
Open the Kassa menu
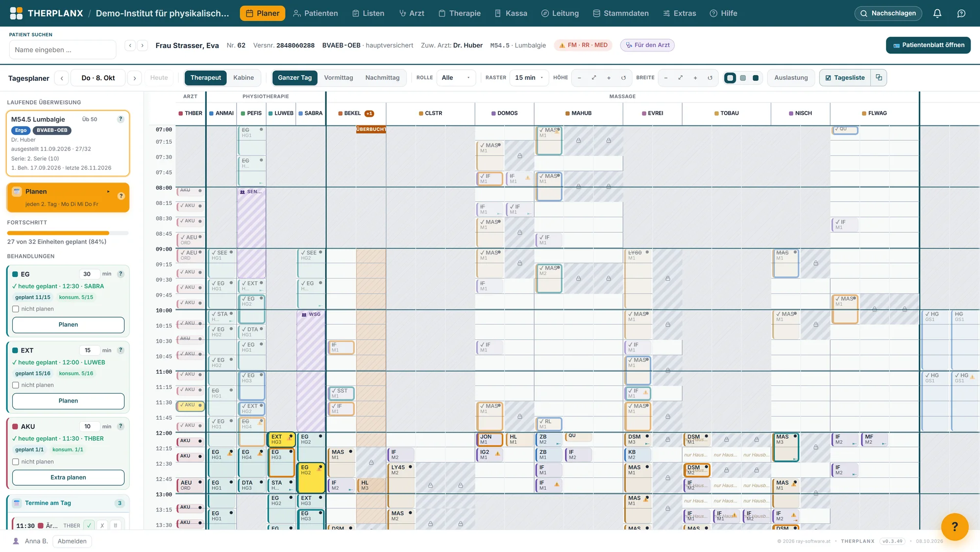pos(511,13)
